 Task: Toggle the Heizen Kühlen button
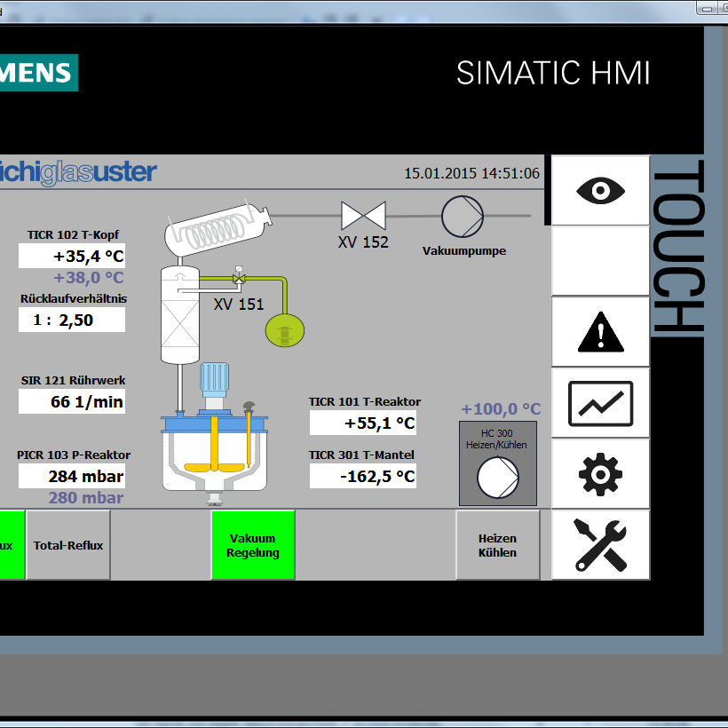[498, 545]
